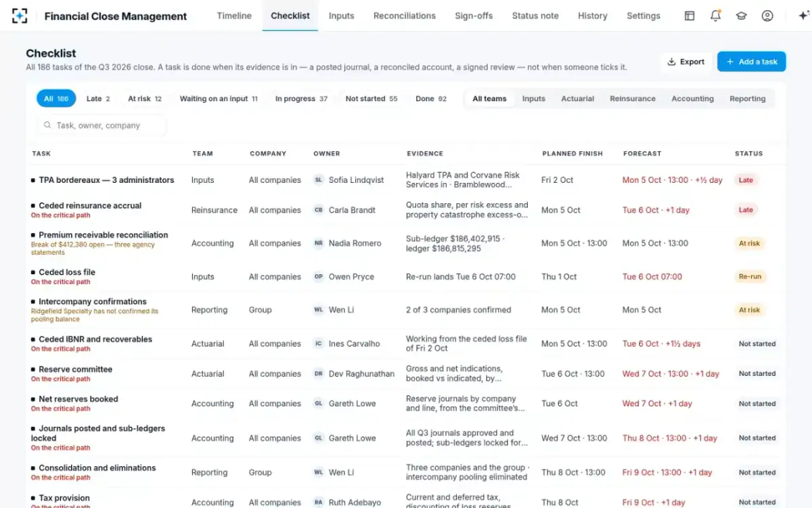
Task: Open the Reserve committee task
Action: tap(75, 369)
